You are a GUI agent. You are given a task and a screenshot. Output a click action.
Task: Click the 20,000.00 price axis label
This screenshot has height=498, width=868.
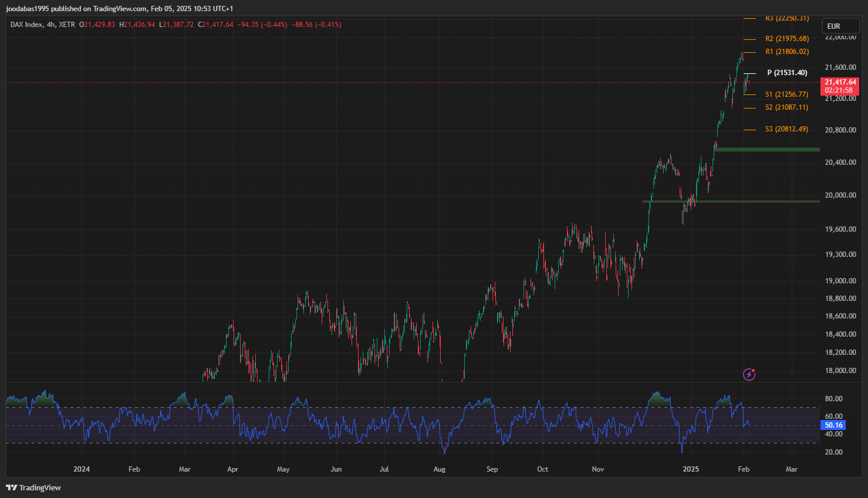pos(840,195)
